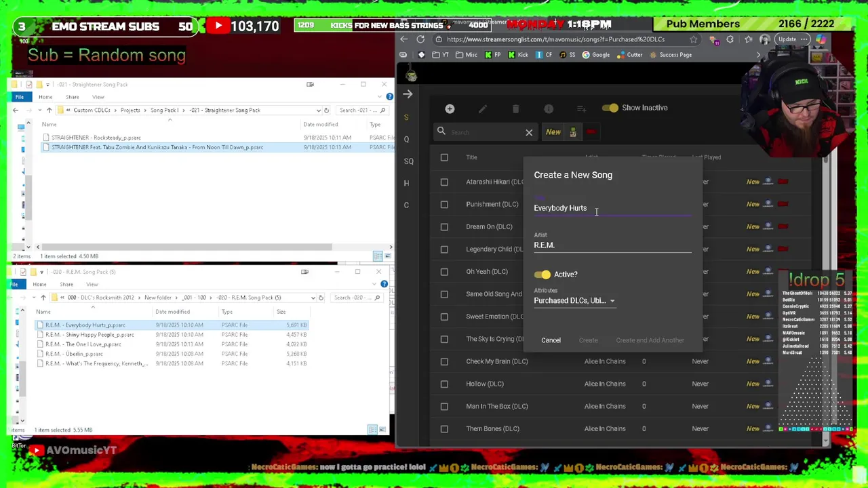Viewport: 868px width, 488px height.
Task: Click the trash delete icon in songlist toolbar
Action: coord(515,108)
